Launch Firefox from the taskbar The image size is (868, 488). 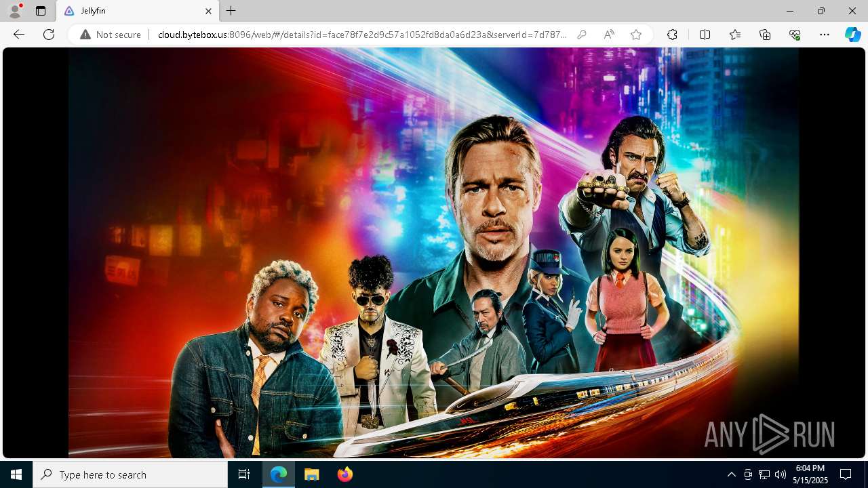point(344,474)
